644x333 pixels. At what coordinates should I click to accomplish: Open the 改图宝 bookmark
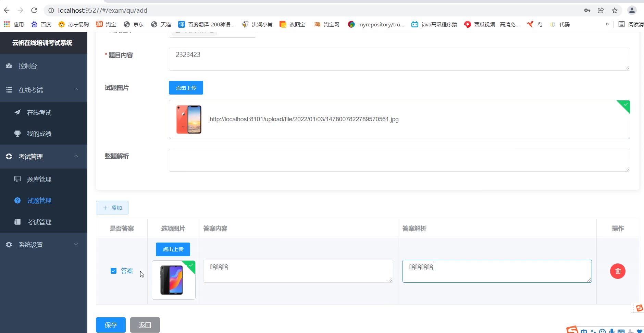tap(292, 24)
